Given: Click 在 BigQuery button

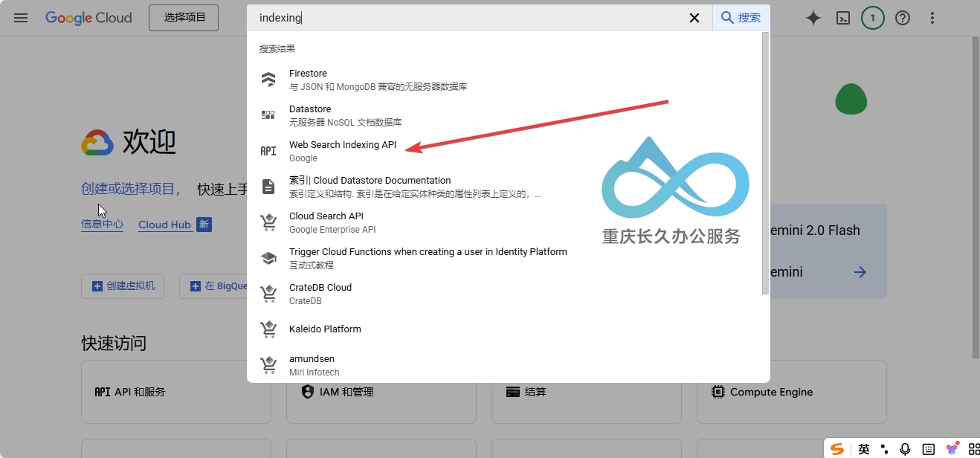Looking at the screenshot, I should (213, 286).
